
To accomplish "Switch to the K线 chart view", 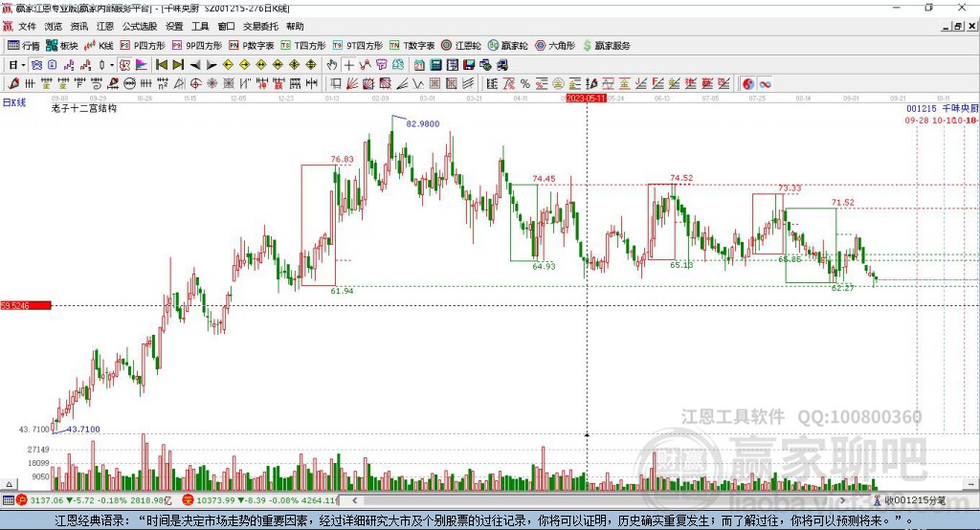I will pyautogui.click(x=99, y=46).
